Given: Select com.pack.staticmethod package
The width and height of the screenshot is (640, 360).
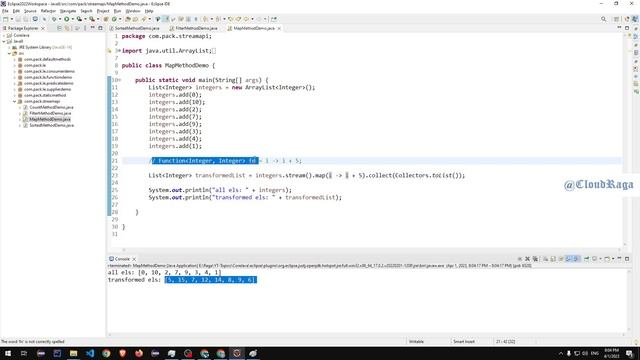Looking at the screenshot, I should tap(45, 95).
